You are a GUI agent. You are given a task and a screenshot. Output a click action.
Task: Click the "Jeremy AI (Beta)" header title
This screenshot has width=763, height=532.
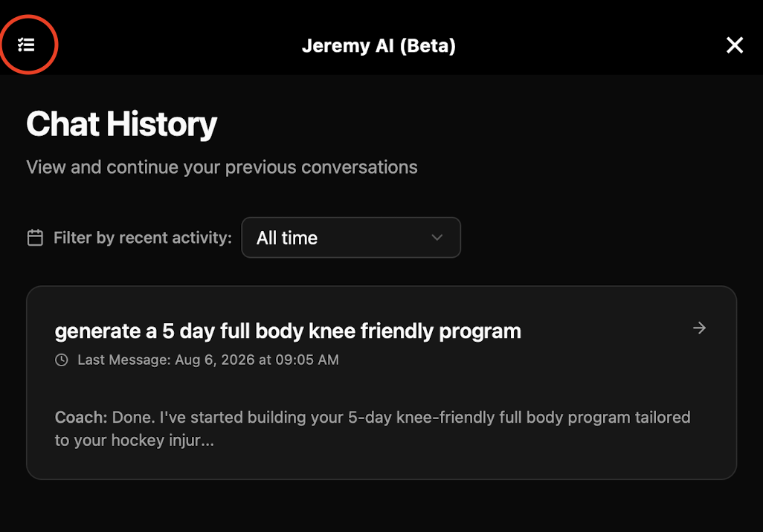coord(379,46)
